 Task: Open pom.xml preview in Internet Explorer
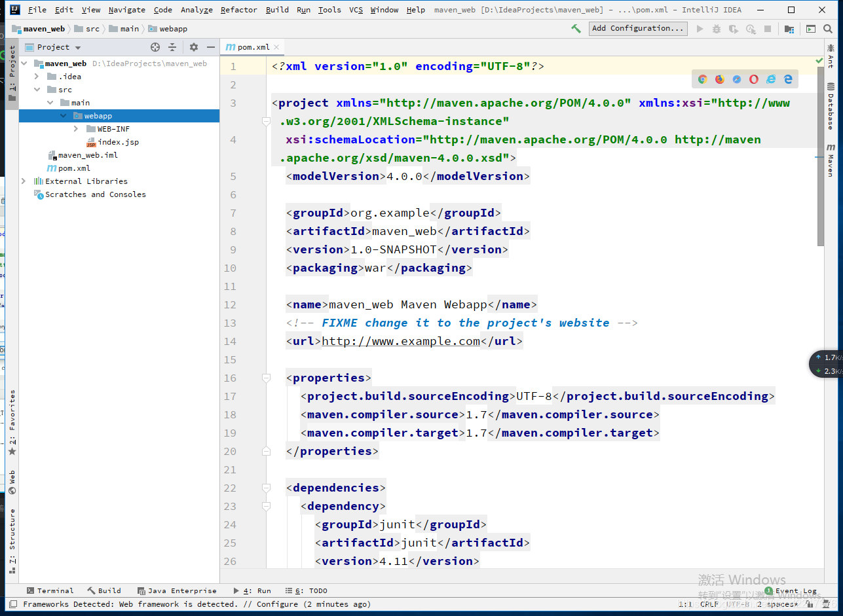771,79
